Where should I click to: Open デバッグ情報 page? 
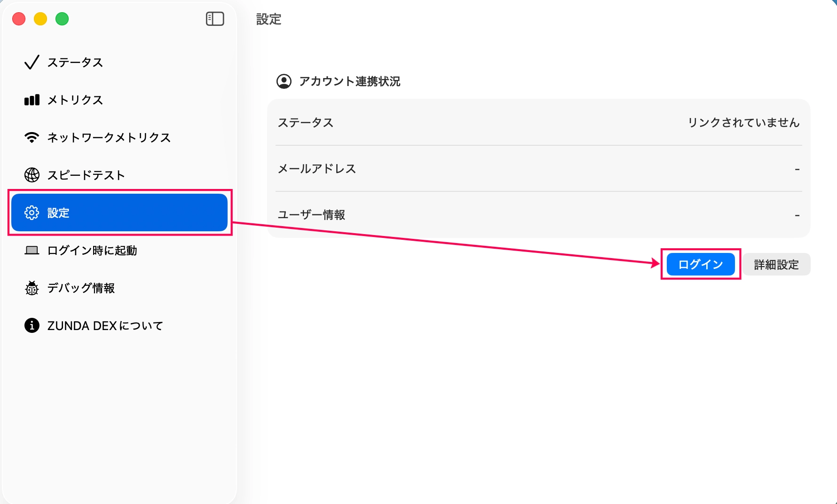coord(81,288)
